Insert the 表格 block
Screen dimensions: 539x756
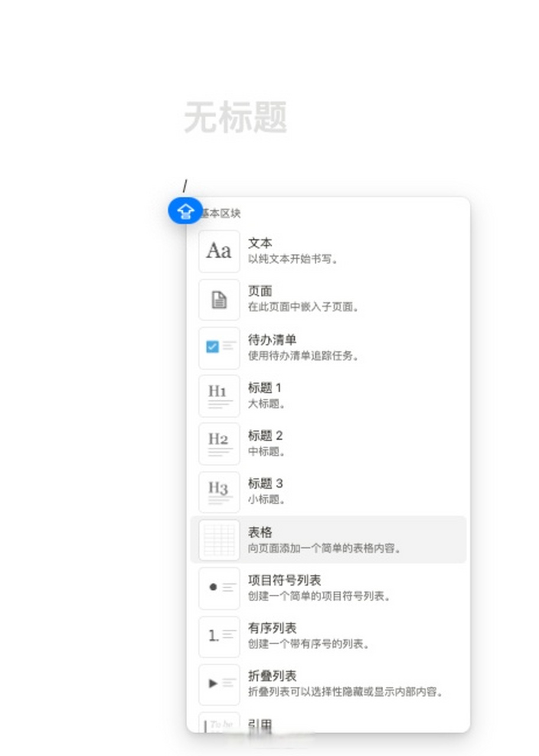(328, 540)
